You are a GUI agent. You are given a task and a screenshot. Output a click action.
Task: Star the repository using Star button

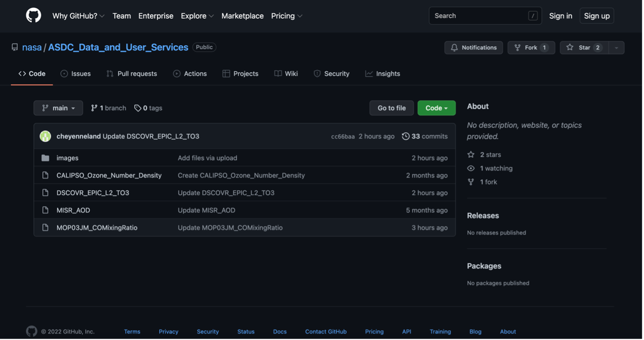pyautogui.click(x=584, y=47)
